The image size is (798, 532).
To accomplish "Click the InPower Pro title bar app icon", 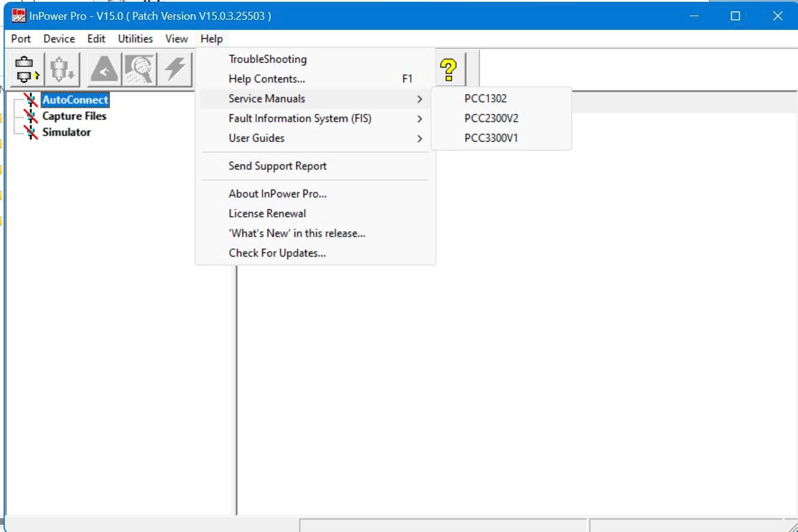I will click(x=19, y=16).
